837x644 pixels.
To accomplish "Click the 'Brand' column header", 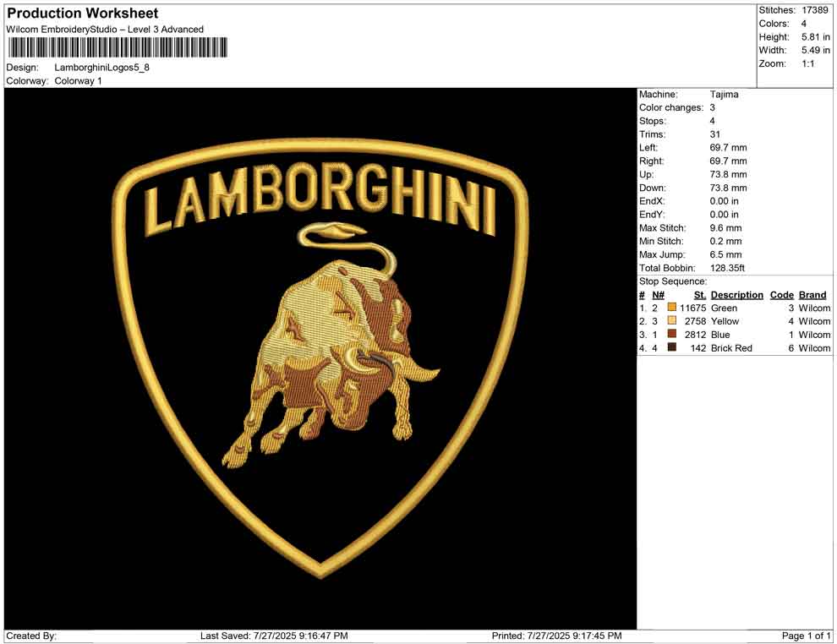I will [812, 295].
